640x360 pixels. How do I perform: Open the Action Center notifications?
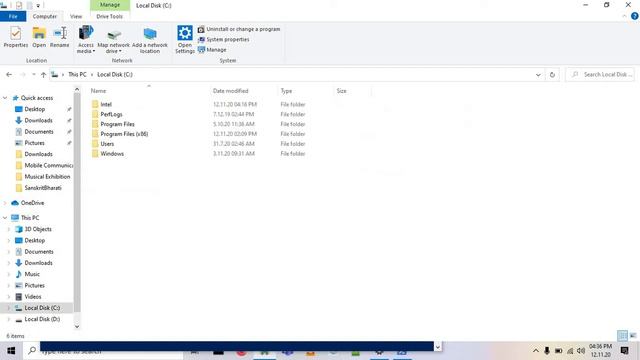[x=624, y=351]
